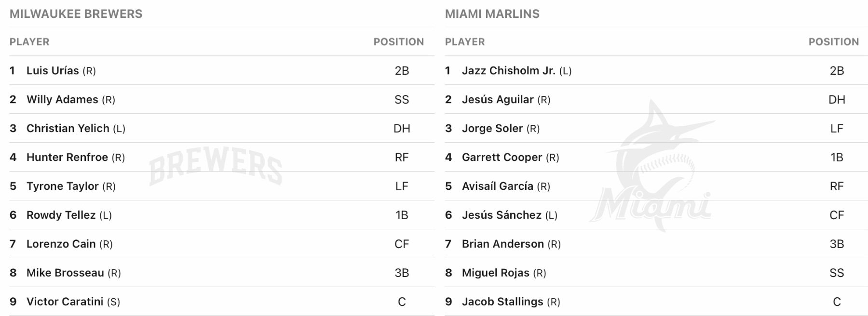This screenshot has height=316, width=868.
Task: Open Victor Caratini's player page
Action: [x=65, y=302]
